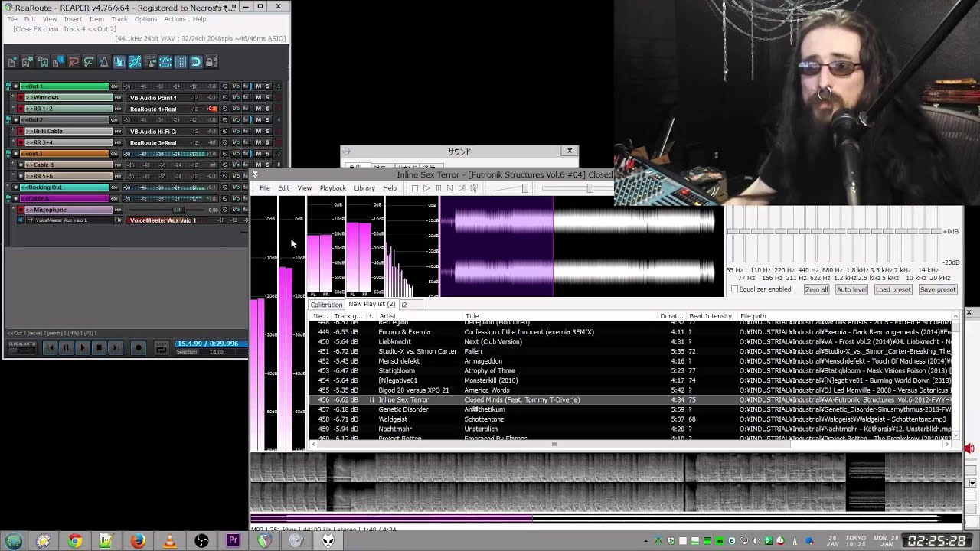Screen dimensions: 980x551
Task: Toggle record arm on >>Microphone track
Action: coord(21,210)
